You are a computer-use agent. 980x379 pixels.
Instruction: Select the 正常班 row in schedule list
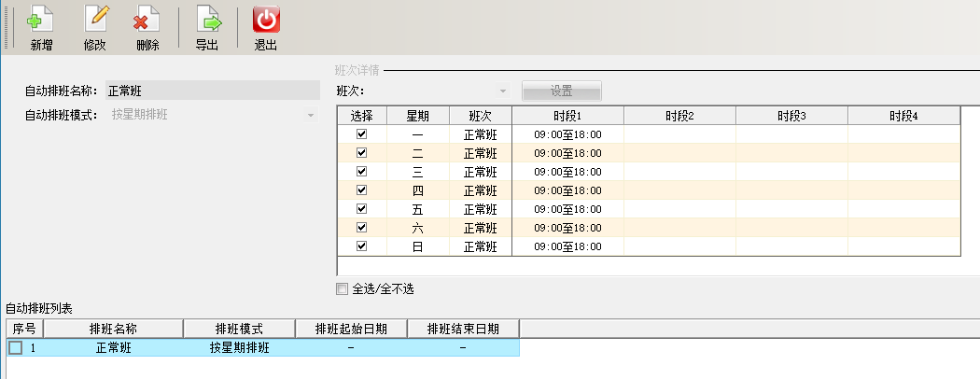[x=113, y=348]
